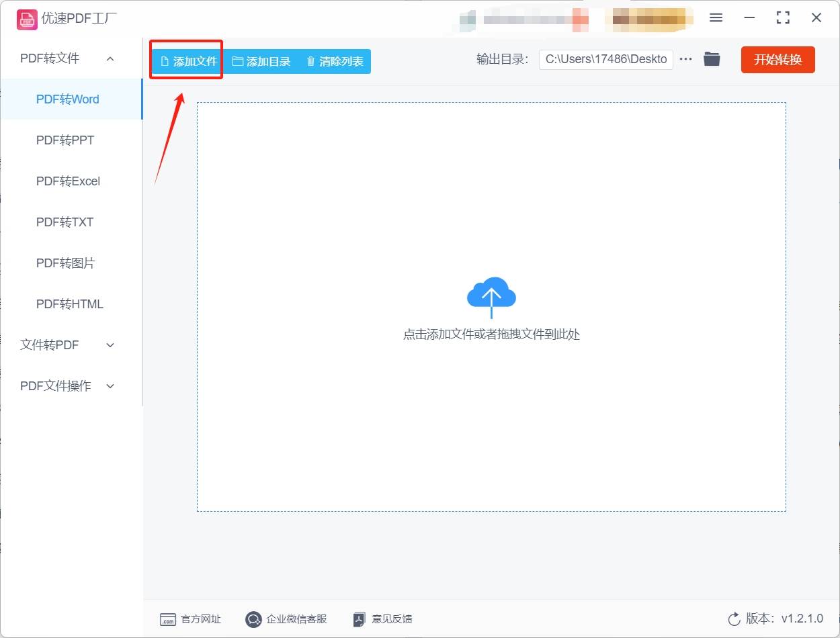Select PDF转HTML in sidebar
The width and height of the screenshot is (840, 638).
click(x=71, y=304)
